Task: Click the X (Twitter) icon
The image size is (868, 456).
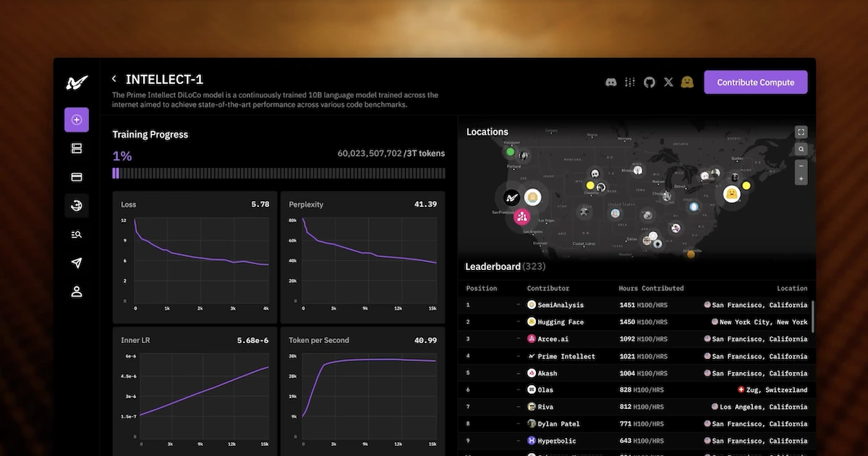Action: 668,83
